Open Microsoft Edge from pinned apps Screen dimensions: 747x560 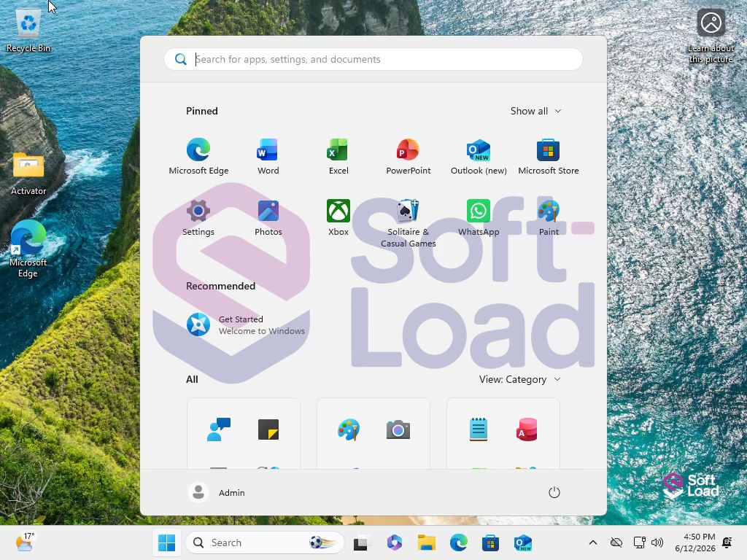point(198,156)
